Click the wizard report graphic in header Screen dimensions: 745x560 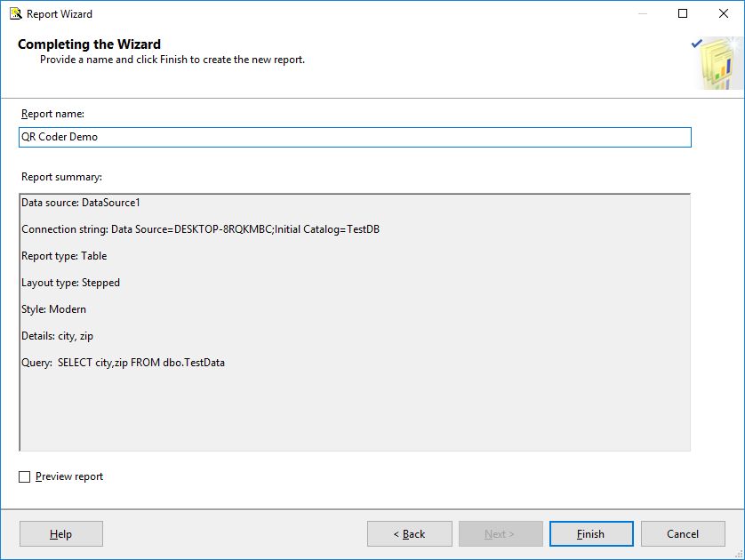click(x=717, y=63)
